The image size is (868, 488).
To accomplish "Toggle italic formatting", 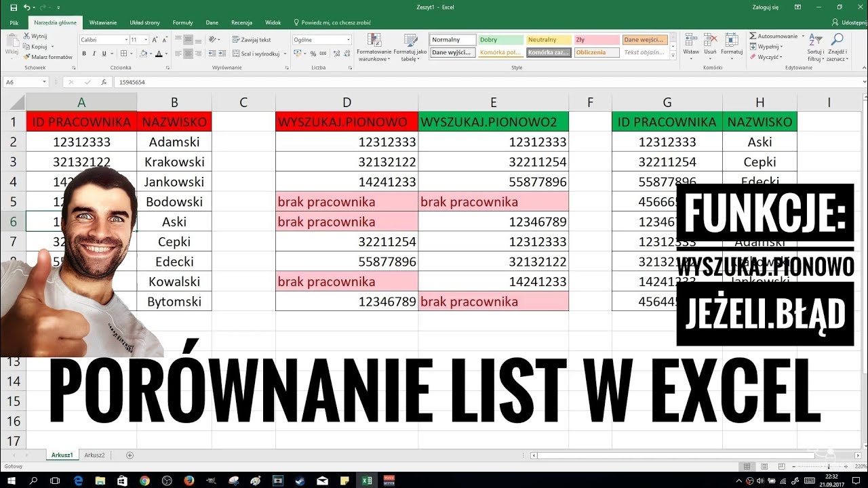I will tap(94, 54).
